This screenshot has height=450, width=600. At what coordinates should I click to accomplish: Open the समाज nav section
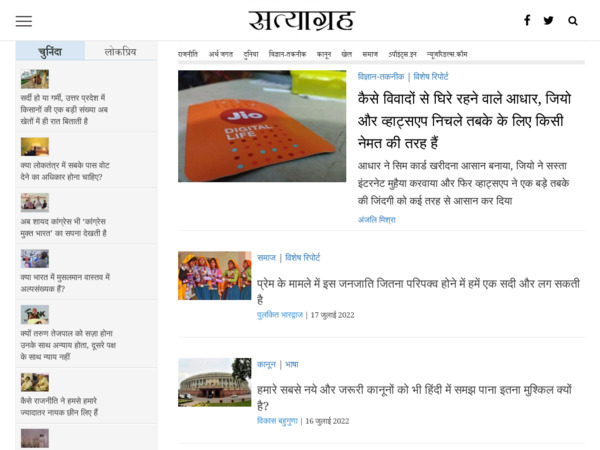click(x=370, y=54)
